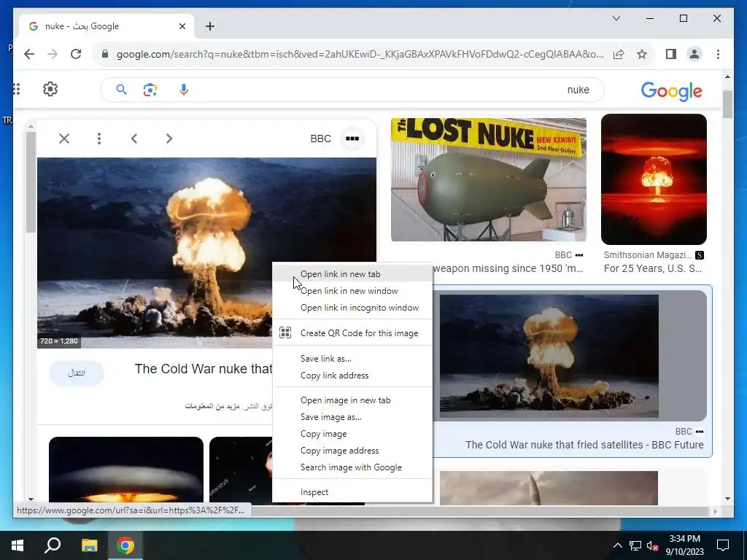Open the missile image thumbnail at bottom right
Image resolution: width=747 pixels, height=560 pixels.
[x=549, y=488]
